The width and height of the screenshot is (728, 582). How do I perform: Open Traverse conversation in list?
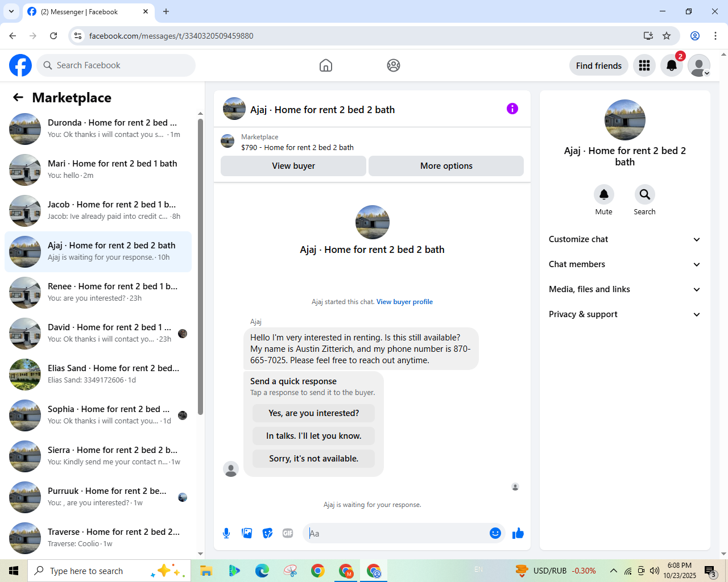pos(98,538)
